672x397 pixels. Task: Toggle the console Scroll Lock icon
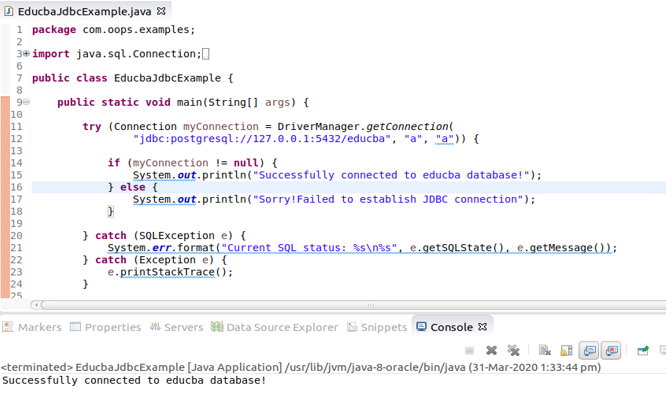566,351
